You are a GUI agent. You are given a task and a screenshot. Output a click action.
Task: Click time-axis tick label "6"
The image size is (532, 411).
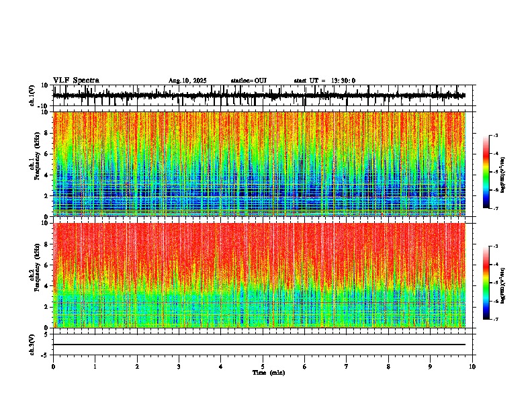[305, 367]
